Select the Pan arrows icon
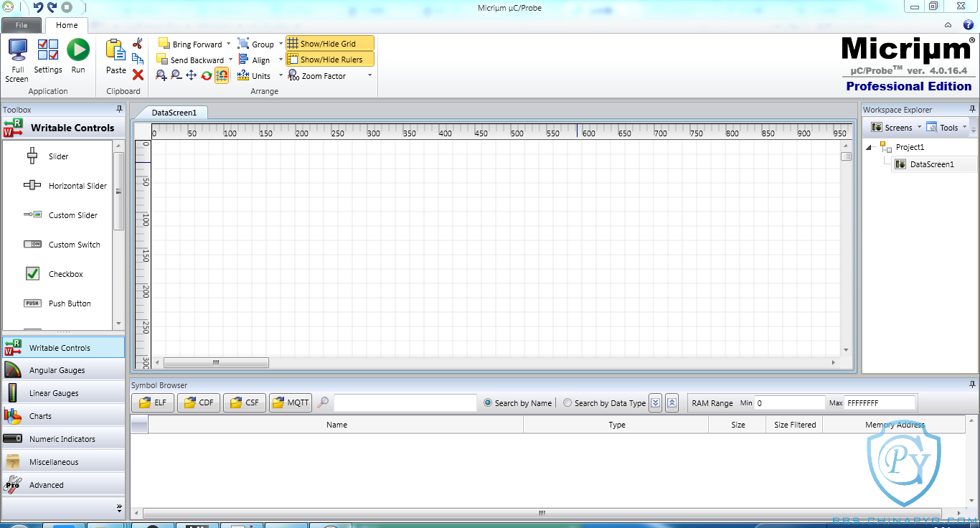Screen dimensions: 980x528 (191, 75)
